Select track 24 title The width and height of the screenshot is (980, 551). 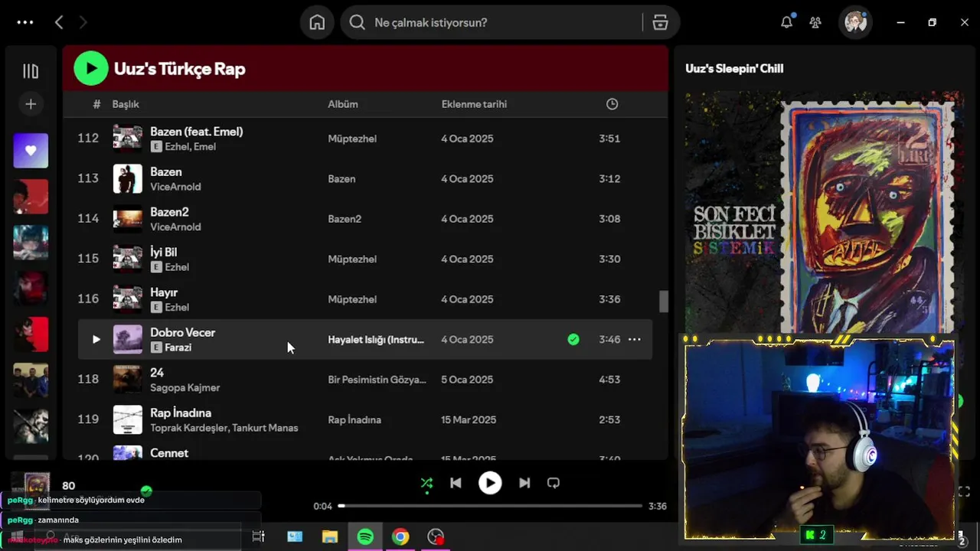(x=157, y=373)
